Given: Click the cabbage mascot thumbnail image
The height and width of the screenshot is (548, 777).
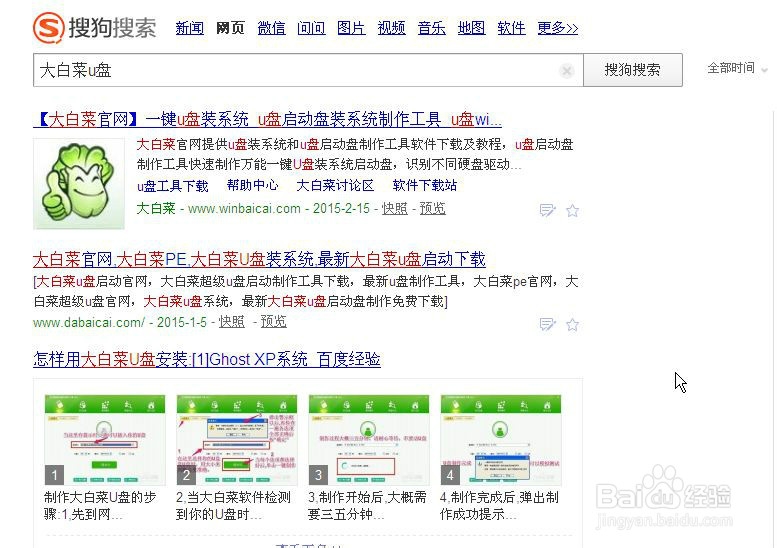Looking at the screenshot, I should [79, 183].
